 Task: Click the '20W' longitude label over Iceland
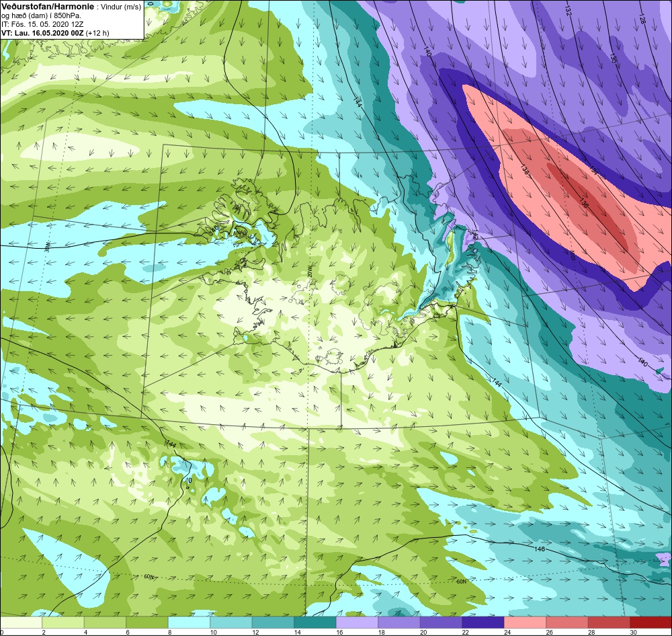(x=310, y=271)
